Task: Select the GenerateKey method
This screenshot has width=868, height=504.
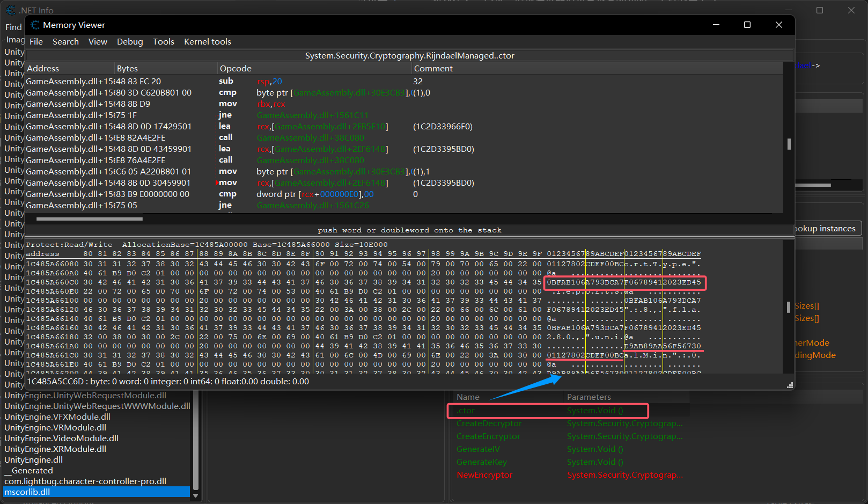Action: pos(571,462)
